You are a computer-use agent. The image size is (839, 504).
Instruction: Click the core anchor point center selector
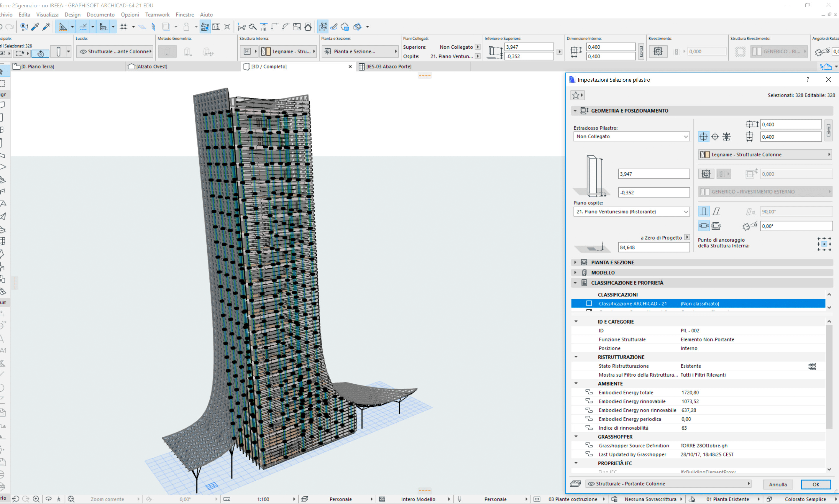(x=824, y=244)
